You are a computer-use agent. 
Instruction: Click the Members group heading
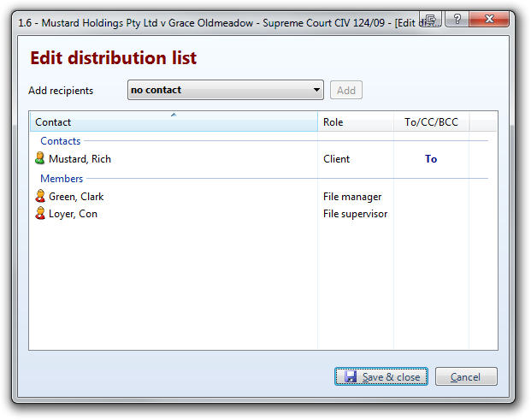click(x=62, y=179)
